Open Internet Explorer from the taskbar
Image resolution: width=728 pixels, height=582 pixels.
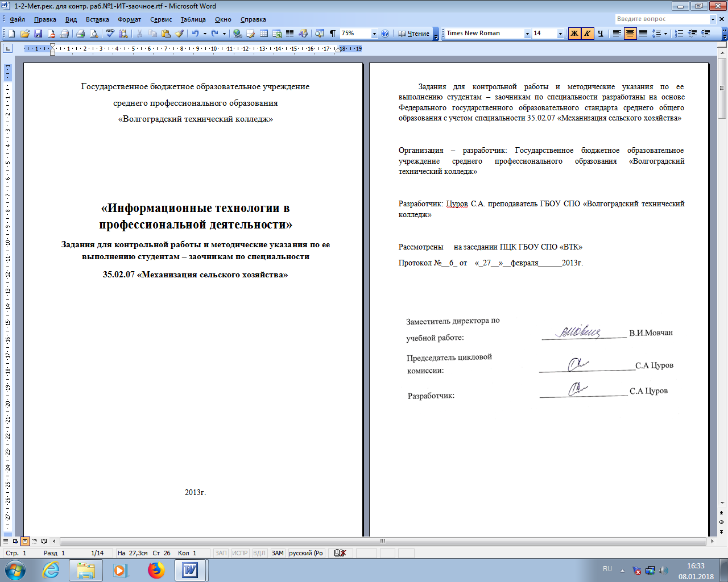point(51,570)
